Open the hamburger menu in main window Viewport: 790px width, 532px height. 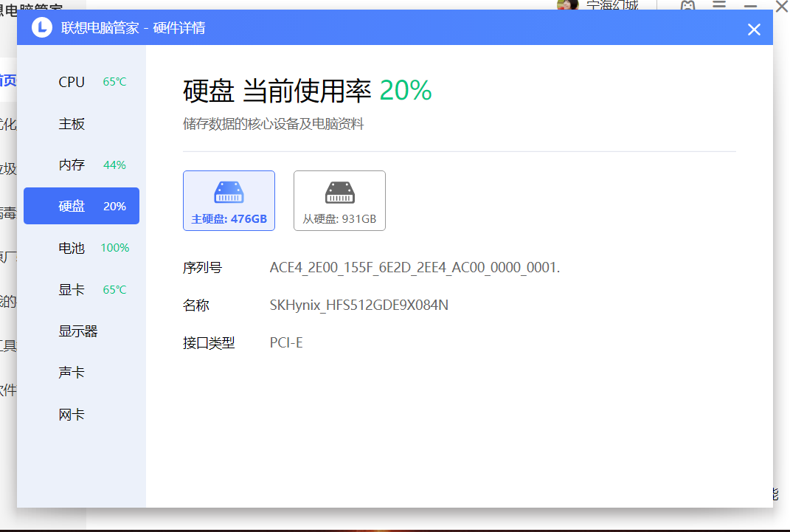[x=719, y=4]
